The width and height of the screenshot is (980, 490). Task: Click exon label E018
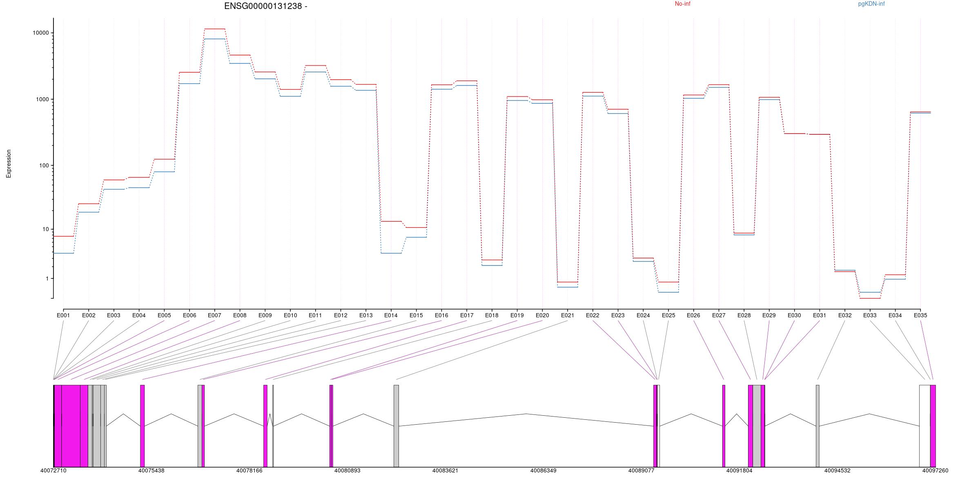492,315
